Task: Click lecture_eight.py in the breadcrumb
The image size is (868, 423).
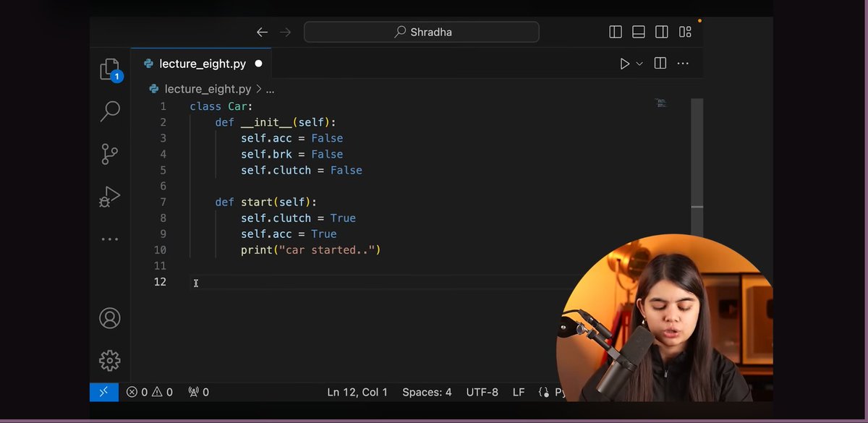Action: [x=208, y=89]
